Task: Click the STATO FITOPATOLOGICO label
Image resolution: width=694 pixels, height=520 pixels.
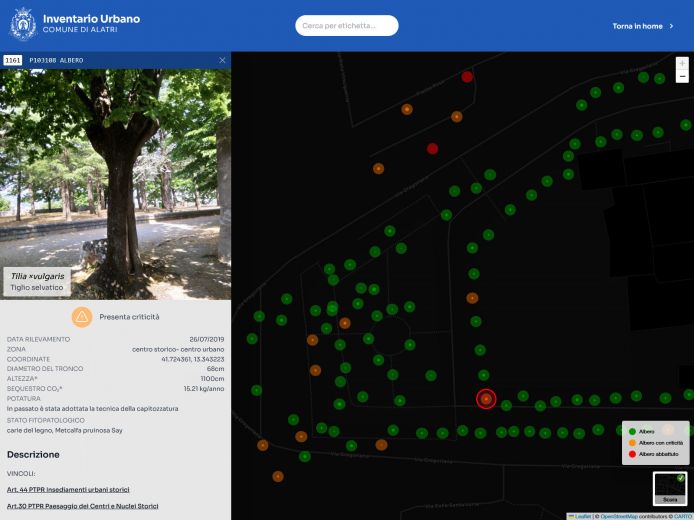Action: (x=46, y=420)
